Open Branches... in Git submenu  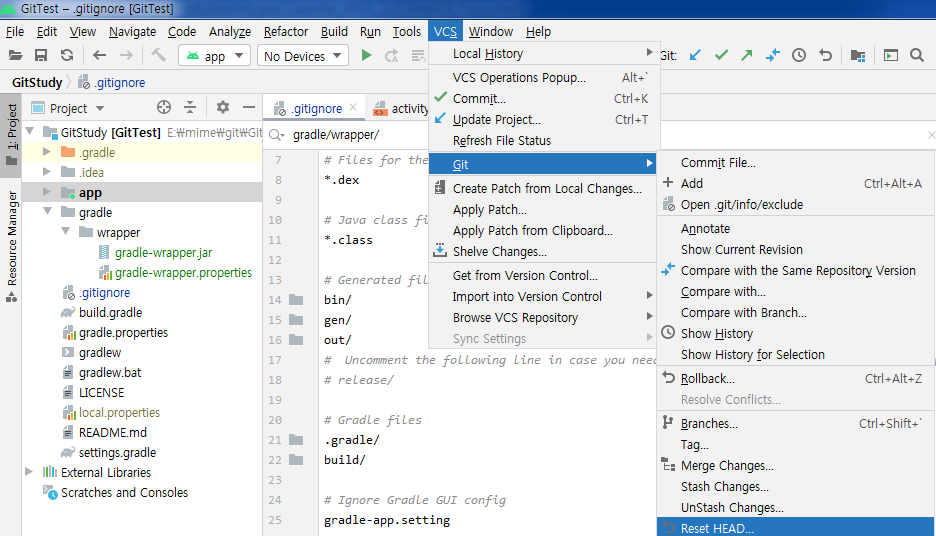[796, 423]
